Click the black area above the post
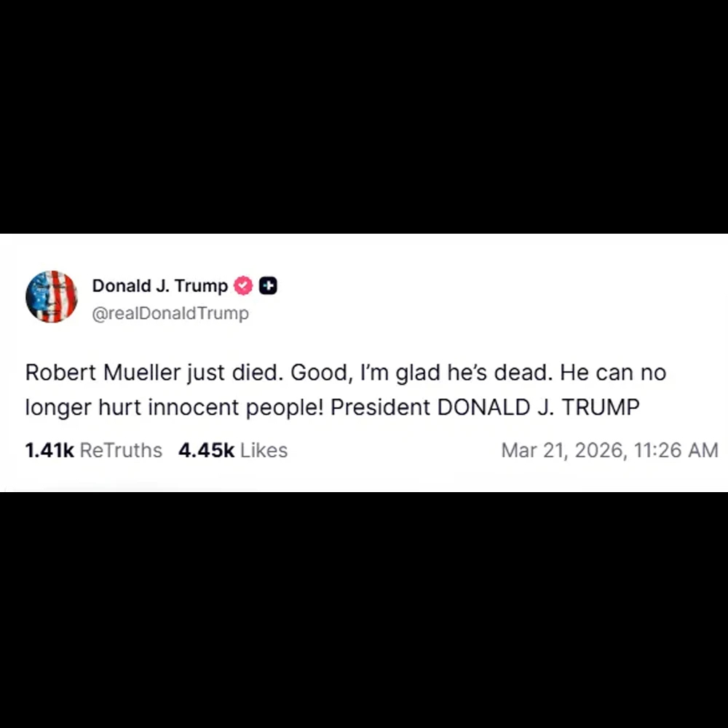The image size is (728, 728). (364, 116)
